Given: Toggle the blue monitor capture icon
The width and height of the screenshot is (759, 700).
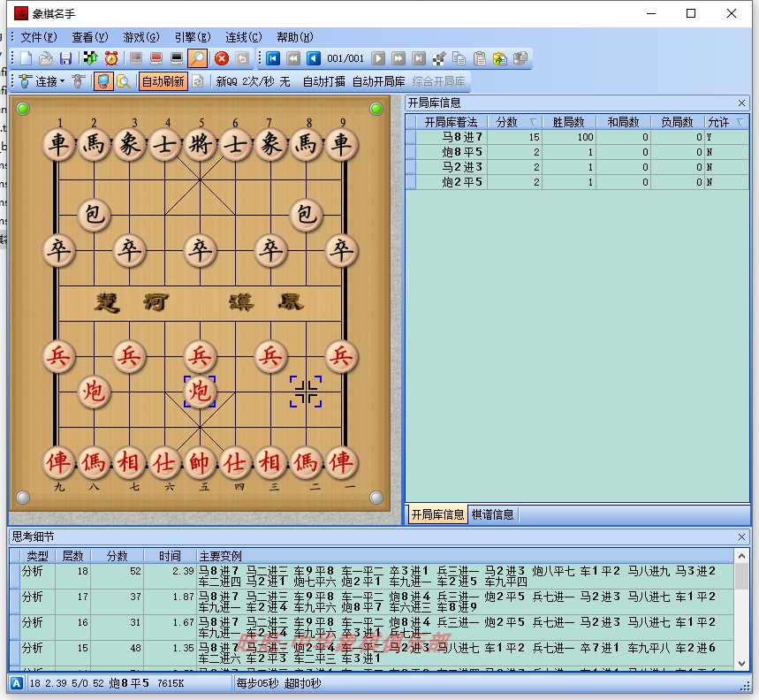Looking at the screenshot, I should coord(103,81).
